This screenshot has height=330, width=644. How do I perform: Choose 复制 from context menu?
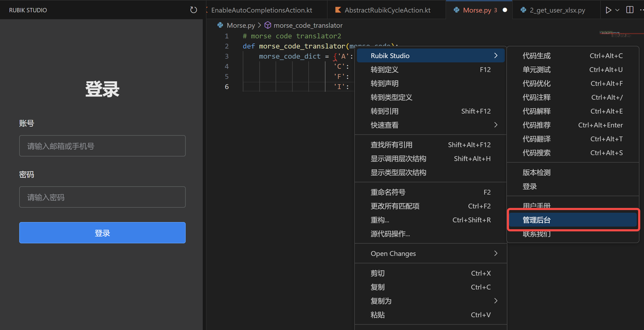click(x=431, y=287)
